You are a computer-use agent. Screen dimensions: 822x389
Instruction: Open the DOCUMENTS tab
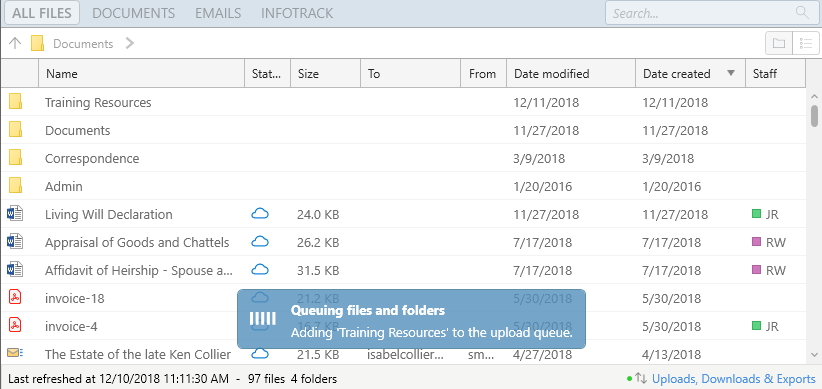(134, 13)
